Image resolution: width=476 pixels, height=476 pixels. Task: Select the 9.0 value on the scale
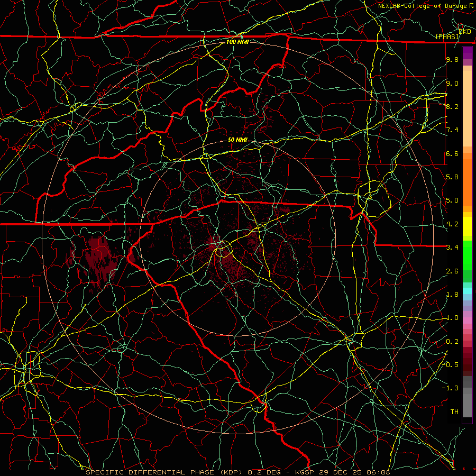point(452,83)
